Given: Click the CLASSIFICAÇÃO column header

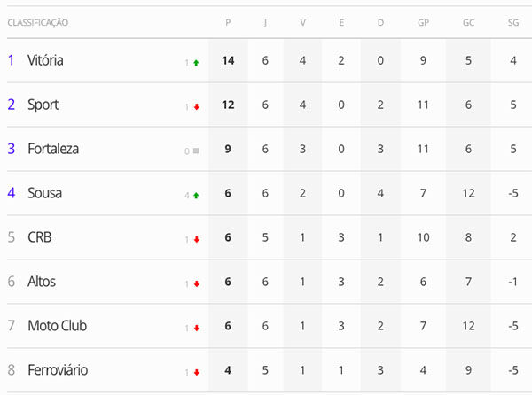Looking at the screenshot, I should [37, 23].
